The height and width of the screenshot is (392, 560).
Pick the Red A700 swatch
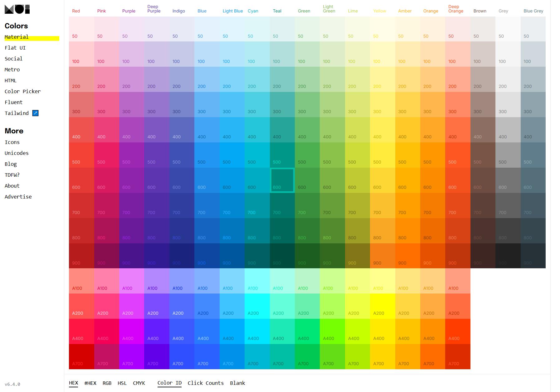click(81, 357)
